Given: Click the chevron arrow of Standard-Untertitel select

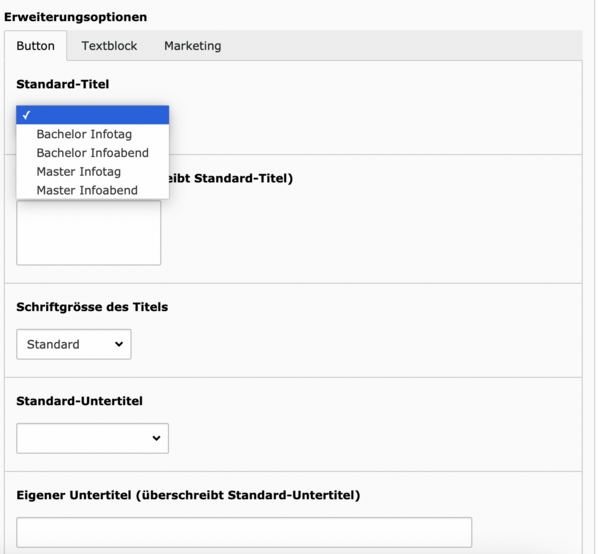Looking at the screenshot, I should pyautogui.click(x=157, y=438).
